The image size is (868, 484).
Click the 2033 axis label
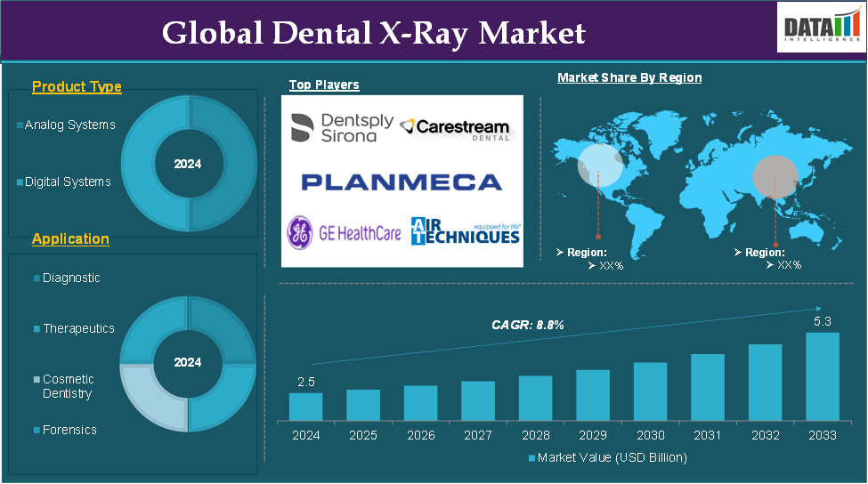click(823, 436)
